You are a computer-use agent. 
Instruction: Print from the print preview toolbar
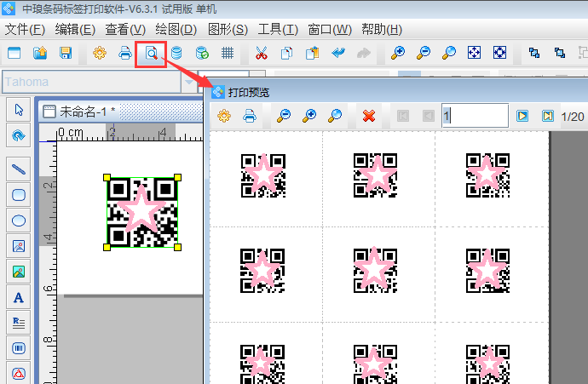point(250,116)
